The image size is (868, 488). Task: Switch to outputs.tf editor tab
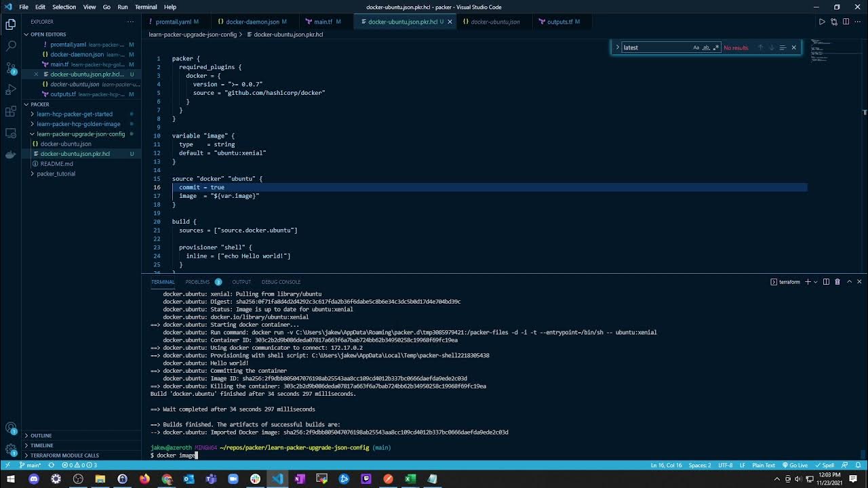560,22
